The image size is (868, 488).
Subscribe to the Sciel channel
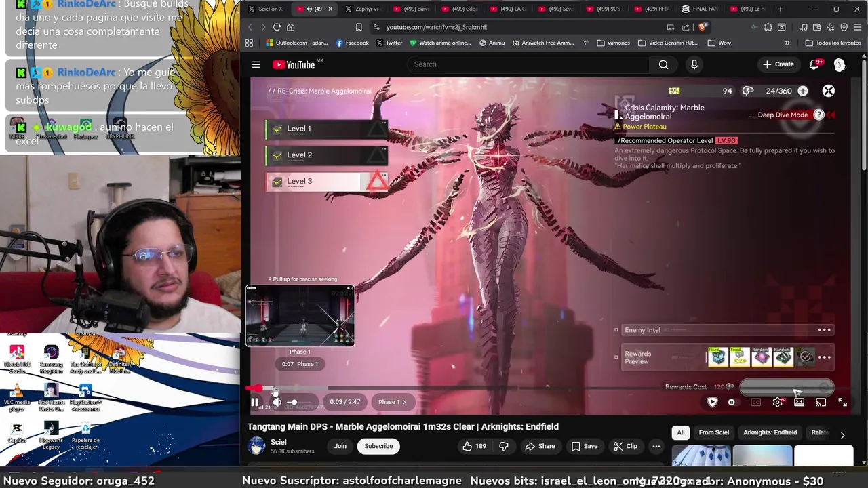pos(378,446)
